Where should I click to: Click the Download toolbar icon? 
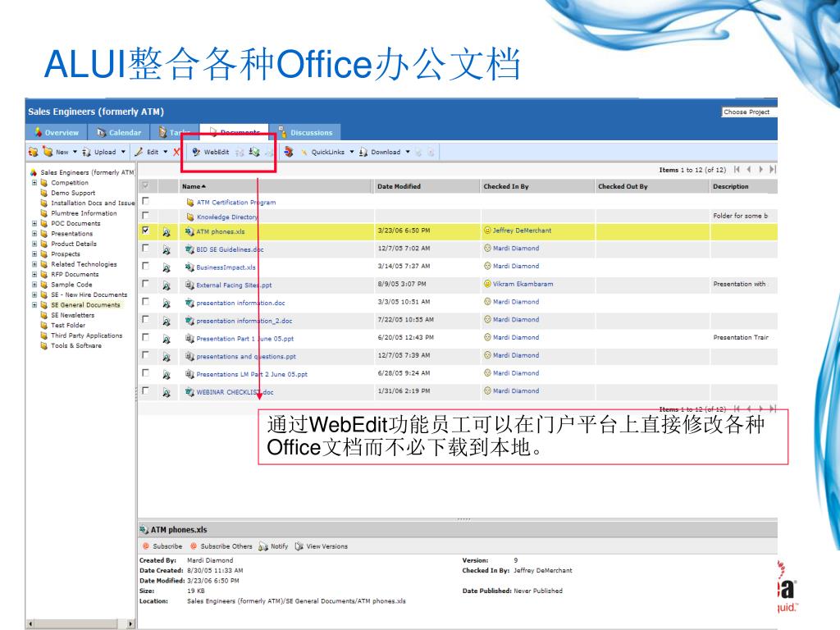pyautogui.click(x=363, y=152)
